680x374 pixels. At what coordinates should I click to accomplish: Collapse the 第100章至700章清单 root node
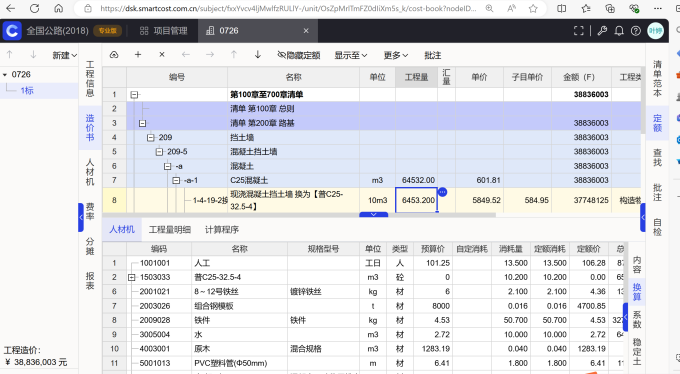(134, 95)
